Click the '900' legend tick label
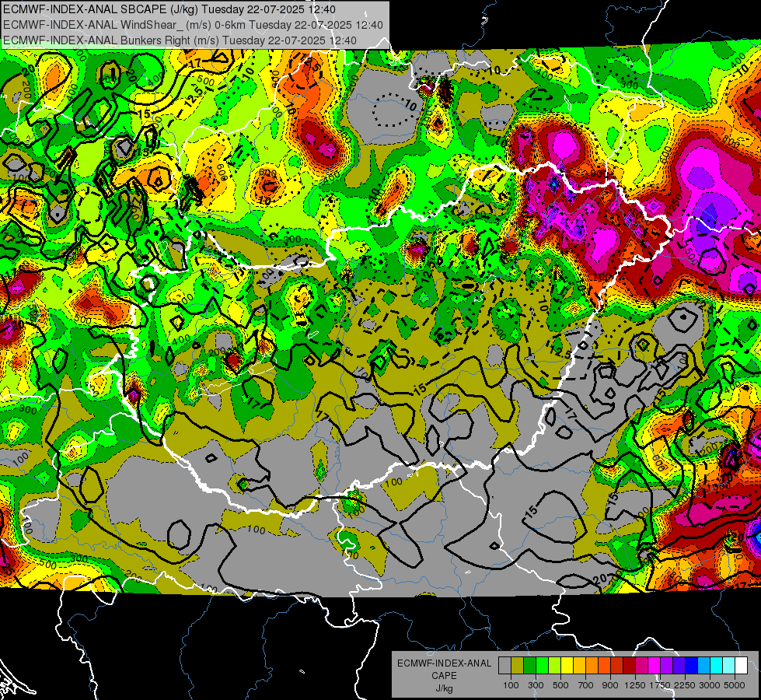This screenshot has height=700, width=761. (x=610, y=685)
